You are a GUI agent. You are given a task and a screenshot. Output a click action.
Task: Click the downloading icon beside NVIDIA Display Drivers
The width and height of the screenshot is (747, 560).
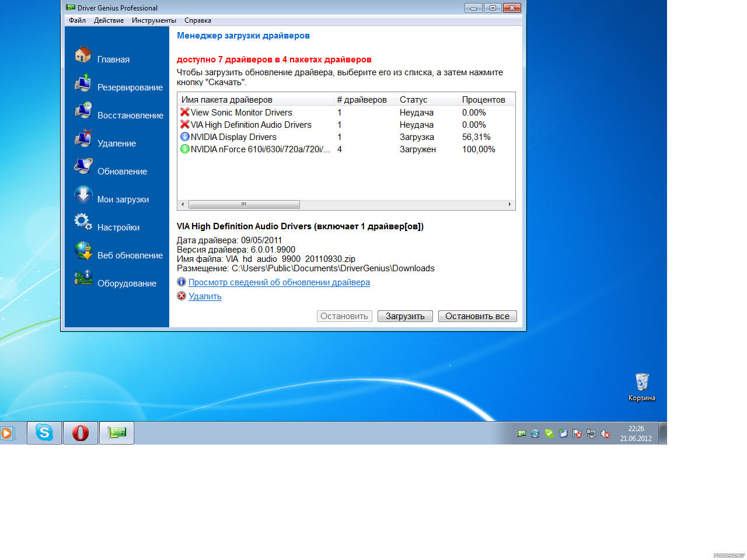pos(184,136)
